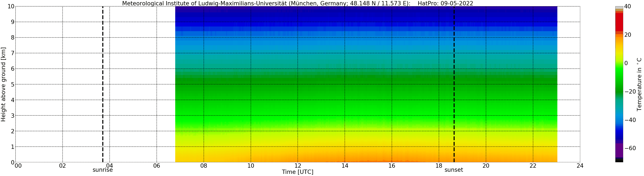Image resolution: width=644 pixels, height=176 pixels.
Task: Click the colorbar green section near −20
Action: click(619, 91)
